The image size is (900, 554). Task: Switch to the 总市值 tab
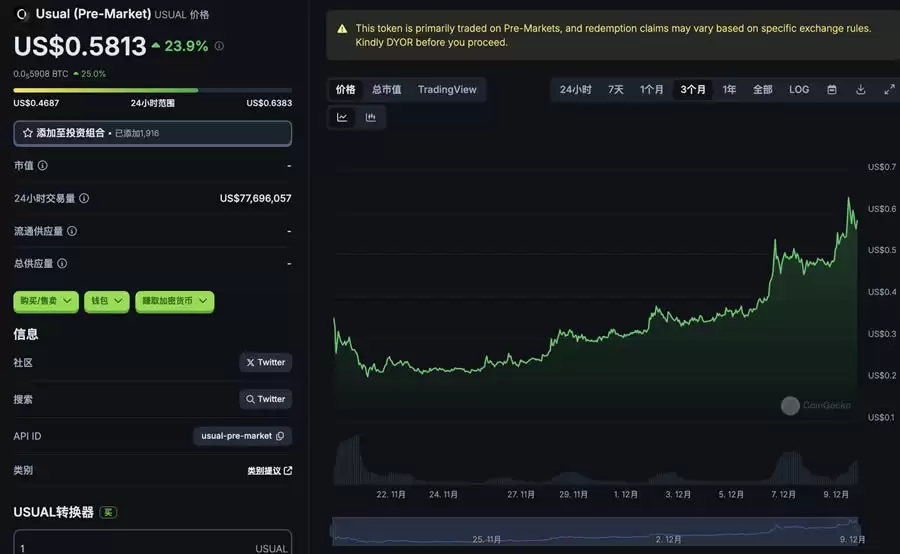tap(386, 90)
